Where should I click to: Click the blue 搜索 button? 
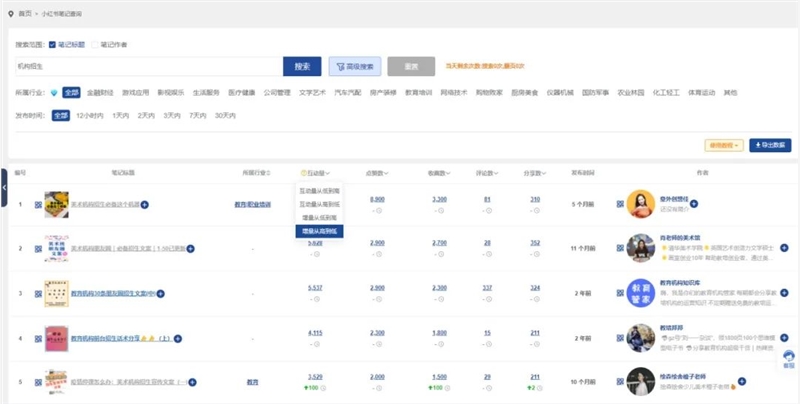point(302,66)
